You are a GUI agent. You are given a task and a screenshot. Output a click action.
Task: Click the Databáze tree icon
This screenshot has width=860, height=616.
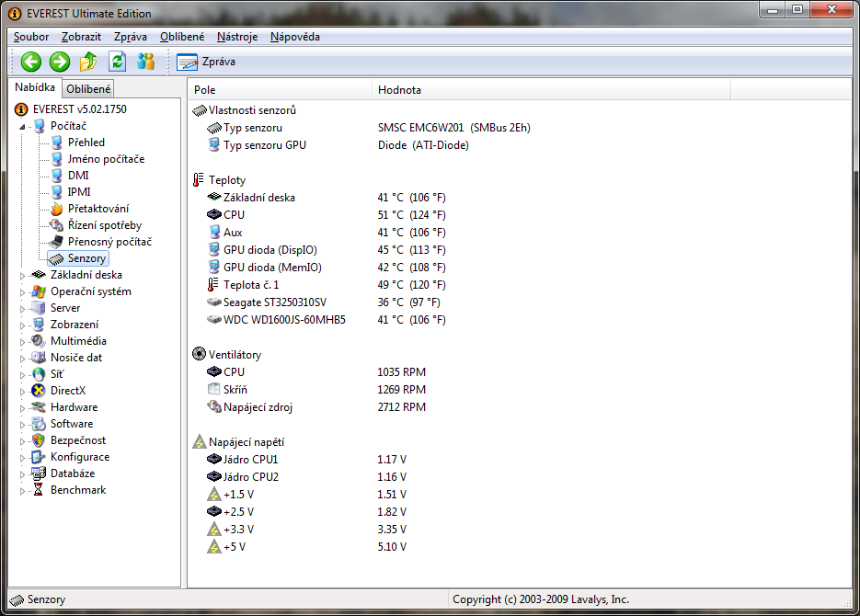tap(39, 473)
